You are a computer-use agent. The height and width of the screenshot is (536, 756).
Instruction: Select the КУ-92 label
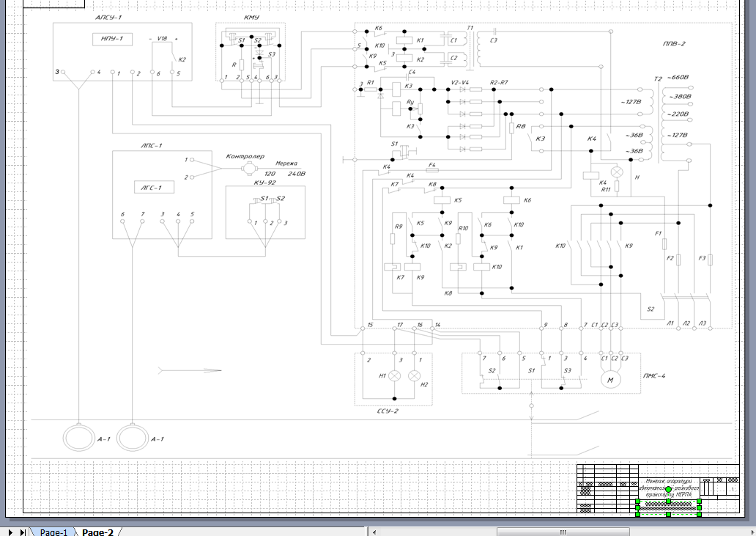(264, 183)
